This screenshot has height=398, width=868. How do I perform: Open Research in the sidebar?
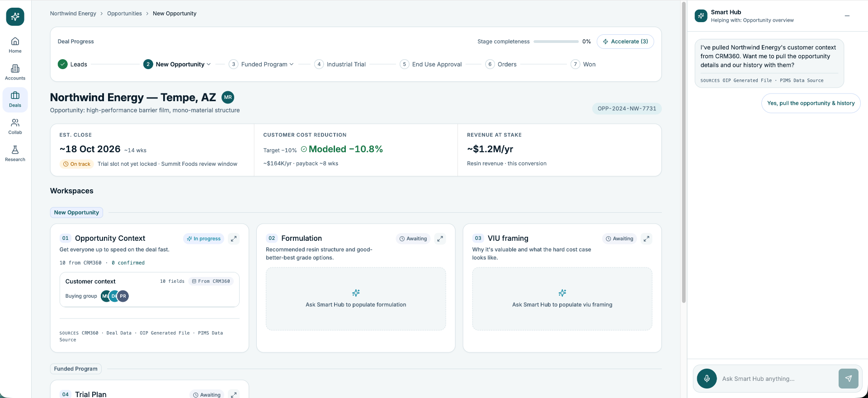click(x=15, y=154)
